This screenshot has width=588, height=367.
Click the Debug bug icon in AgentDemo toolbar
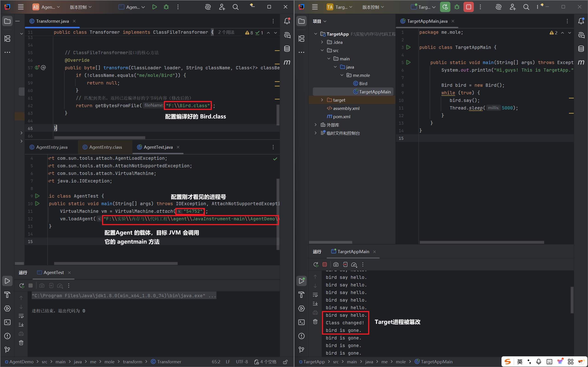coord(166,7)
